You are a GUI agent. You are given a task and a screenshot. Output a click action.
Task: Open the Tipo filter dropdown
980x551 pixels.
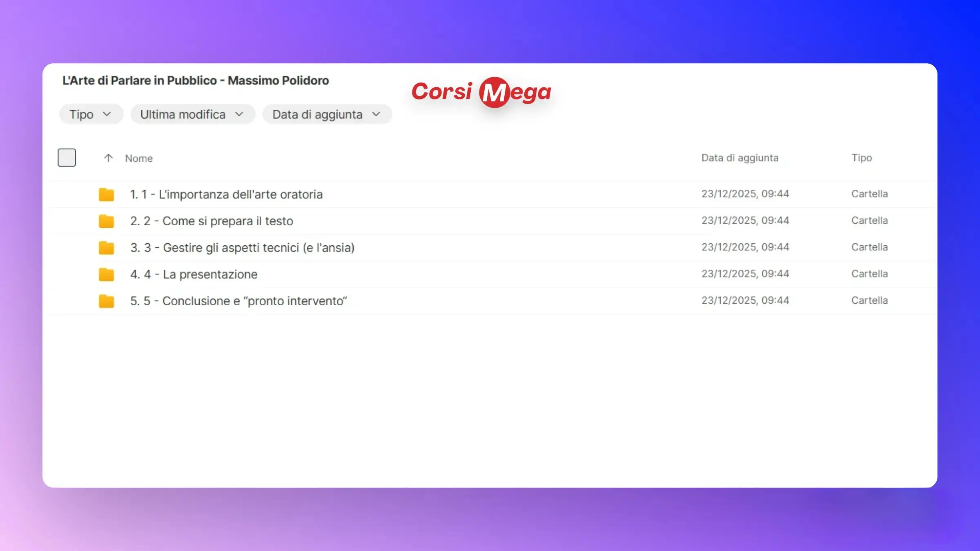pyautogui.click(x=91, y=114)
